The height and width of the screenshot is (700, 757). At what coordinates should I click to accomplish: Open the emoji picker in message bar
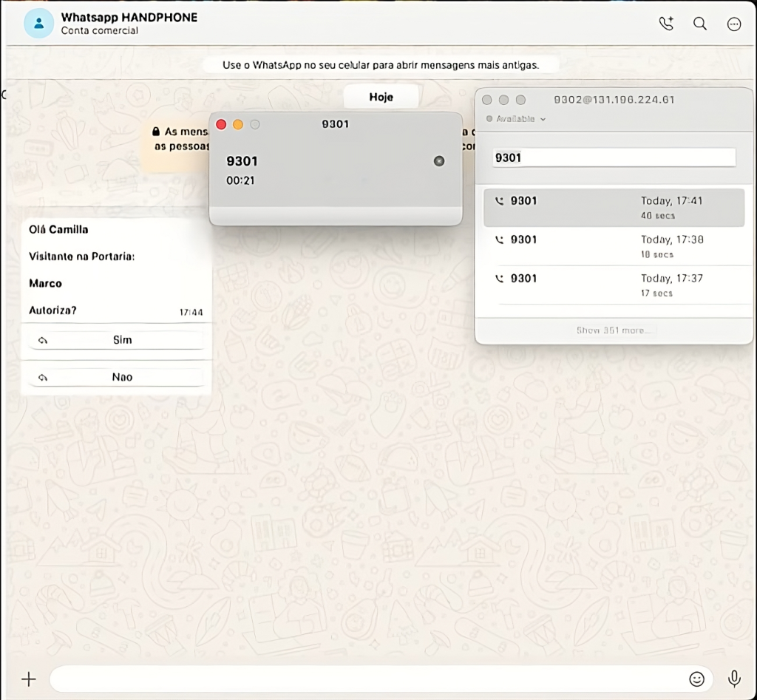tap(696, 679)
